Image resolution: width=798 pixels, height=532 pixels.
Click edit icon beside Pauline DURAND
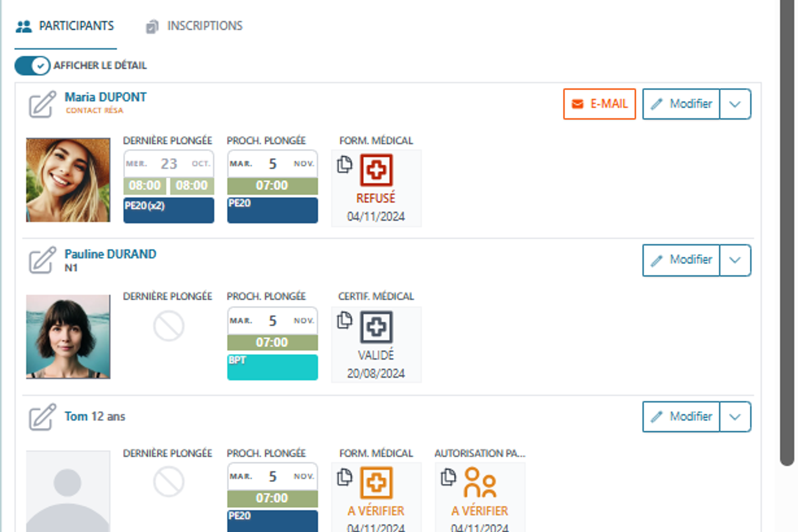click(x=42, y=260)
